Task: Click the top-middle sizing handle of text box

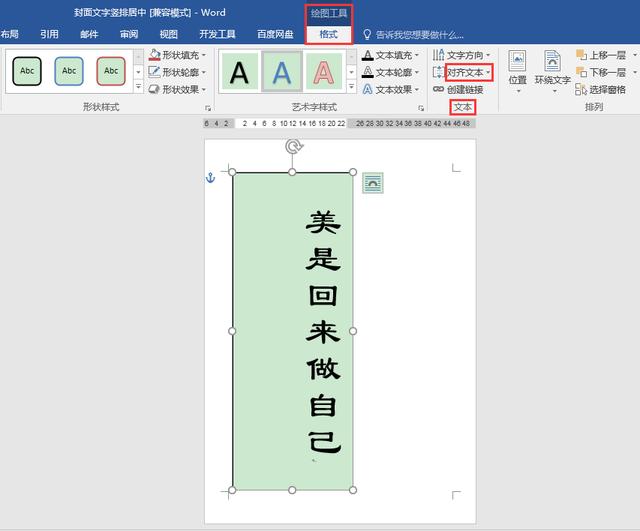Action: [292, 172]
